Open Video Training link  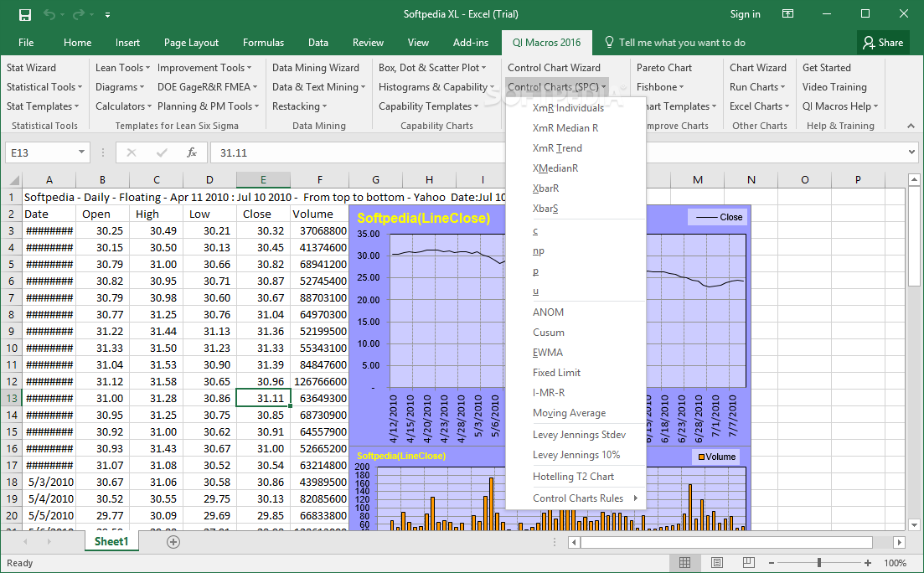834,86
